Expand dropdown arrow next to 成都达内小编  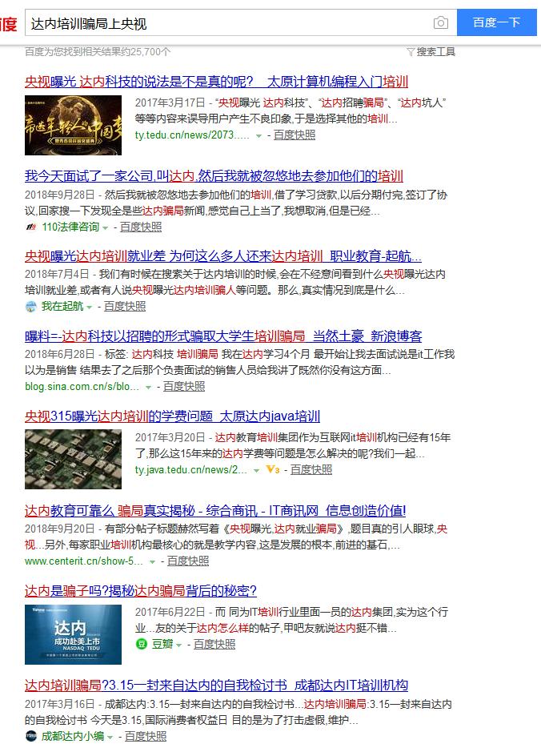point(110,738)
